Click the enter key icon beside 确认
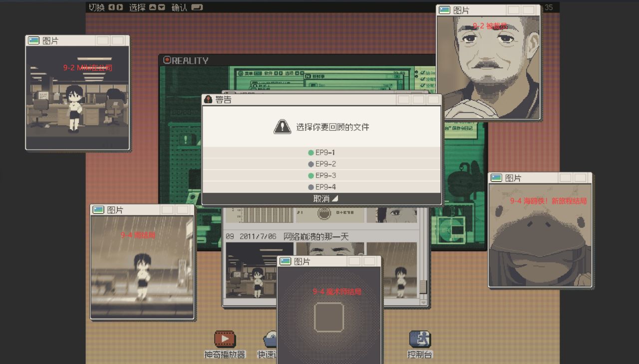Image resolution: width=639 pixels, height=364 pixels. (198, 7)
